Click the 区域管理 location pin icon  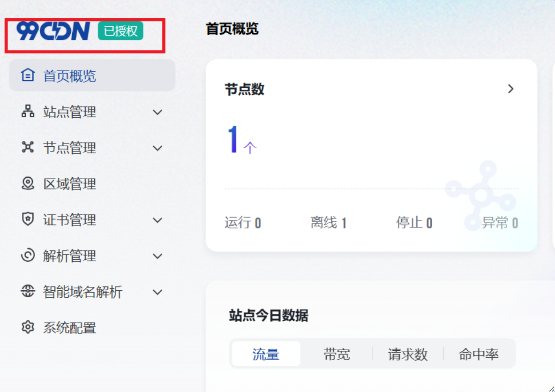(28, 183)
